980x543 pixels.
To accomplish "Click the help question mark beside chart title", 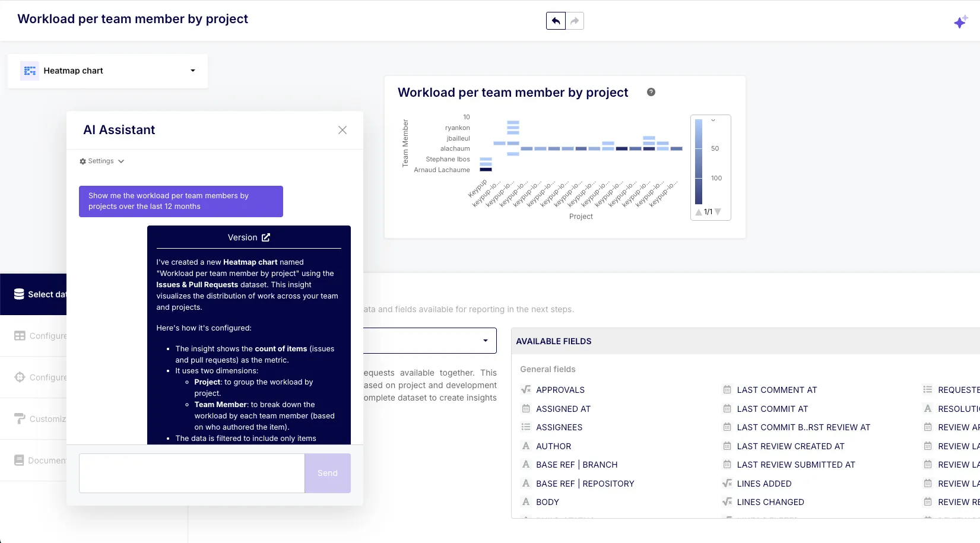I will (651, 92).
